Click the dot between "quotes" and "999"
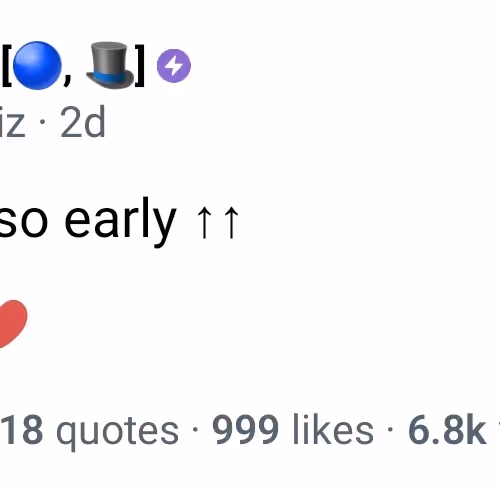The width and height of the screenshot is (500, 485). tap(195, 430)
